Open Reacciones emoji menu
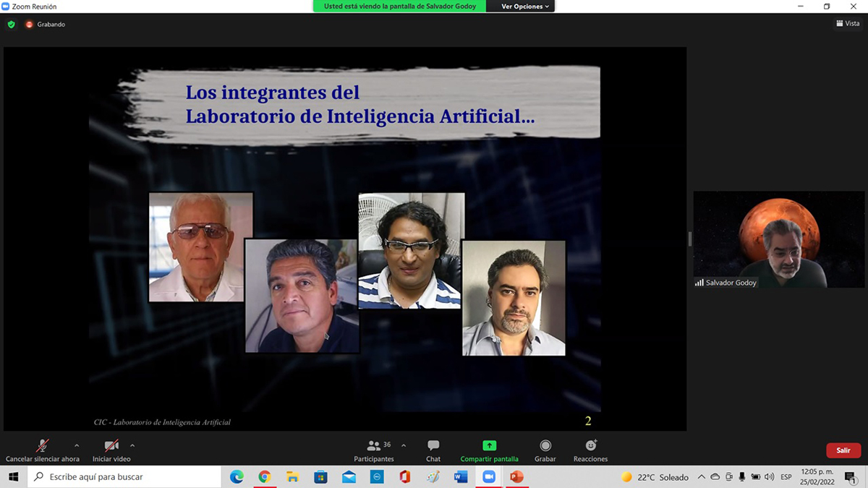The height and width of the screenshot is (488, 868). tap(591, 450)
